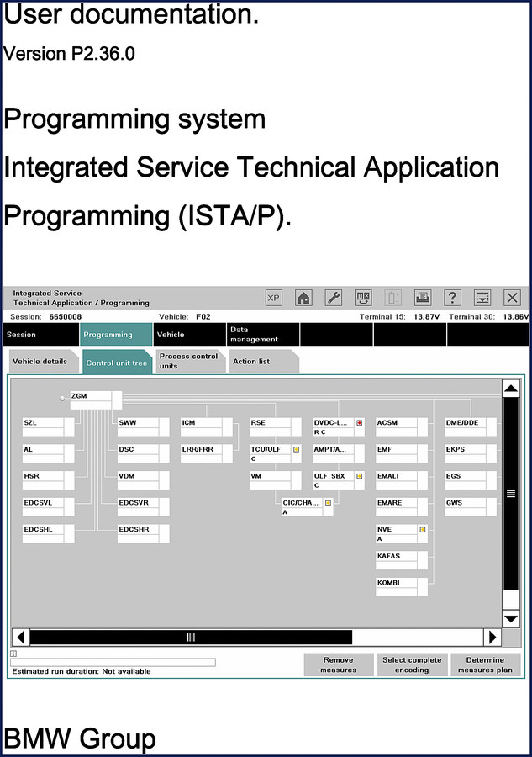Select the LRR/FRR control unit
This screenshot has height=757, width=532.
(x=207, y=454)
